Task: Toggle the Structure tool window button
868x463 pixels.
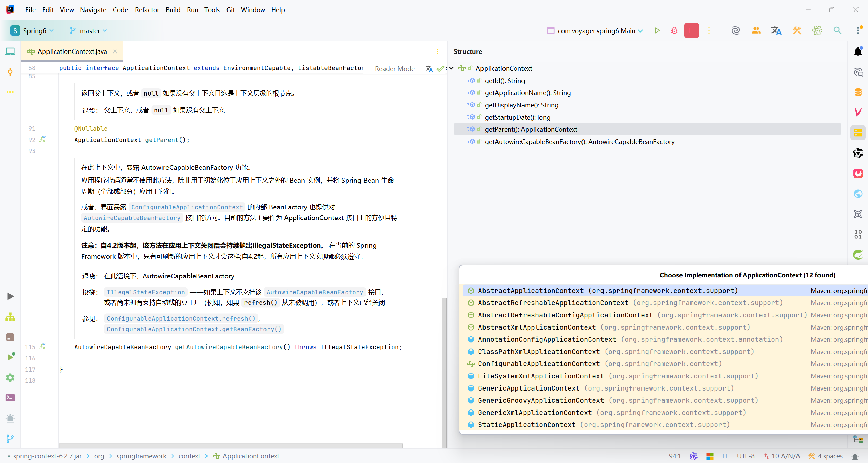Action: coord(858,133)
